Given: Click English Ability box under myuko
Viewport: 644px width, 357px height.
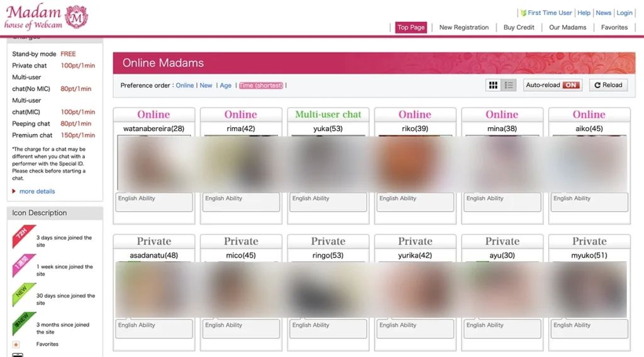Looking at the screenshot, I should click(x=589, y=329).
